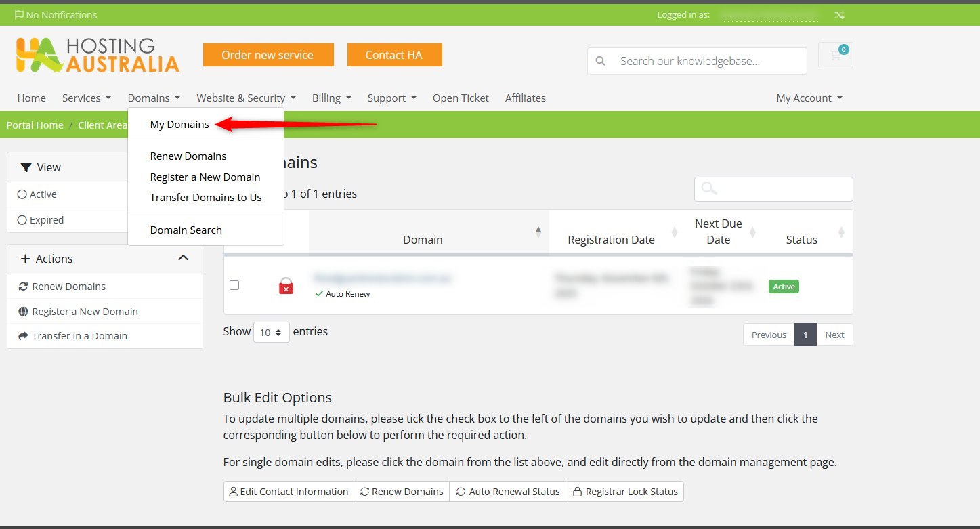The image size is (980, 529).
Task: Choose My Domains from the menu
Action: pyautogui.click(x=179, y=125)
